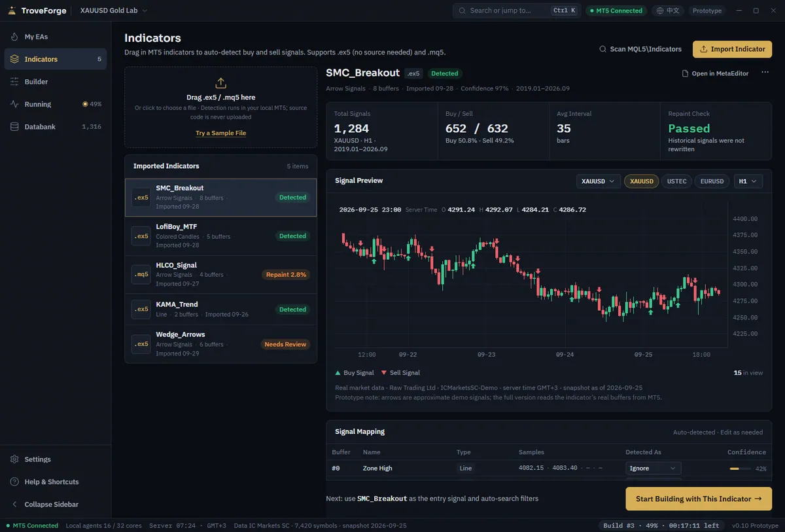This screenshot has height=532, width=785.
Task: Click KAMA_Trend .ex5 file icon
Action: [141, 310]
